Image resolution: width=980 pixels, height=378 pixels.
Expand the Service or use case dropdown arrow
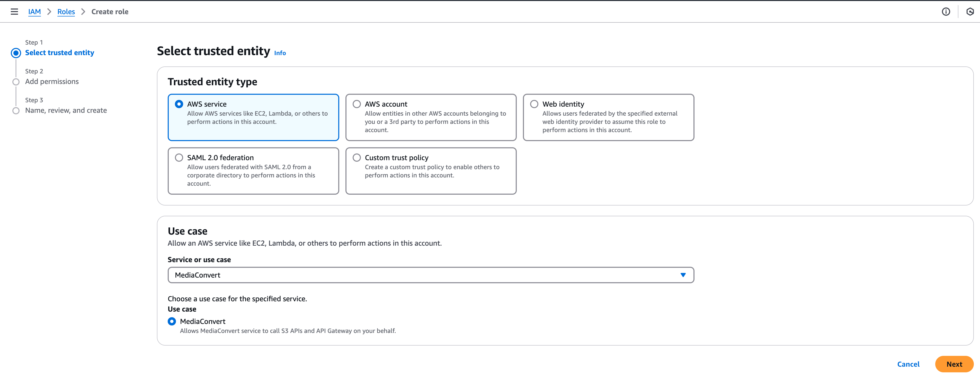(x=683, y=275)
